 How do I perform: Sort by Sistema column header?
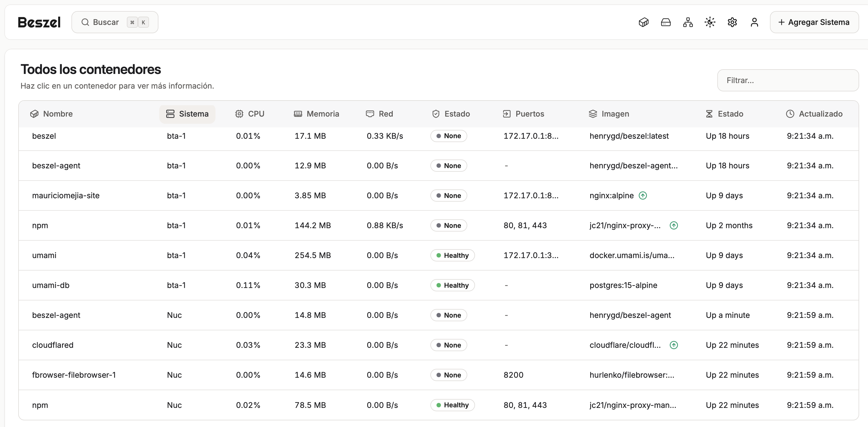pos(187,114)
